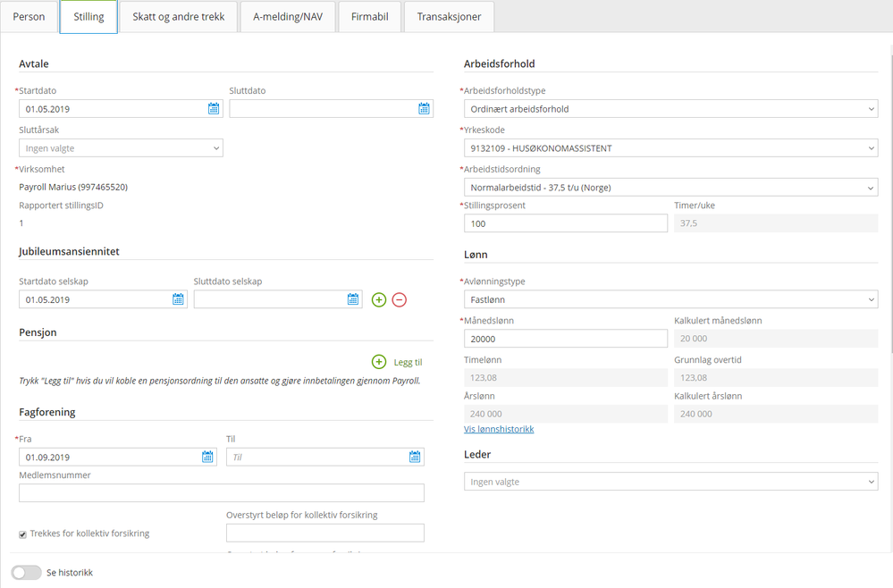Open the Vis lønnshistorikk link
Viewport: 893px width, 588px height.
point(499,429)
